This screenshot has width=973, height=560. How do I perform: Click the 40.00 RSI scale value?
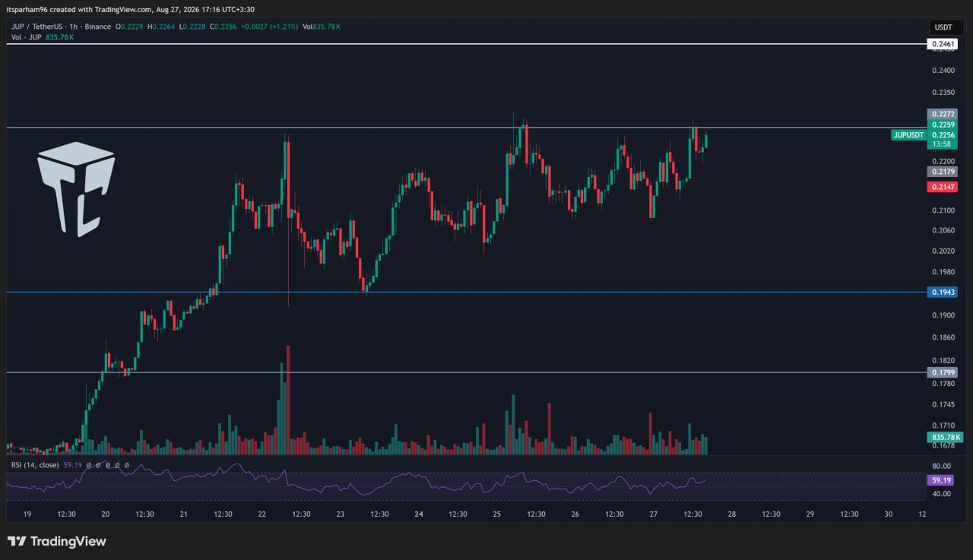(942, 494)
